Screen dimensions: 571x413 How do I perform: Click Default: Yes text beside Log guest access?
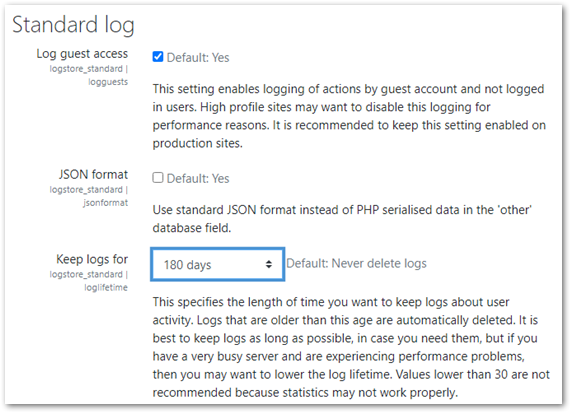click(198, 58)
